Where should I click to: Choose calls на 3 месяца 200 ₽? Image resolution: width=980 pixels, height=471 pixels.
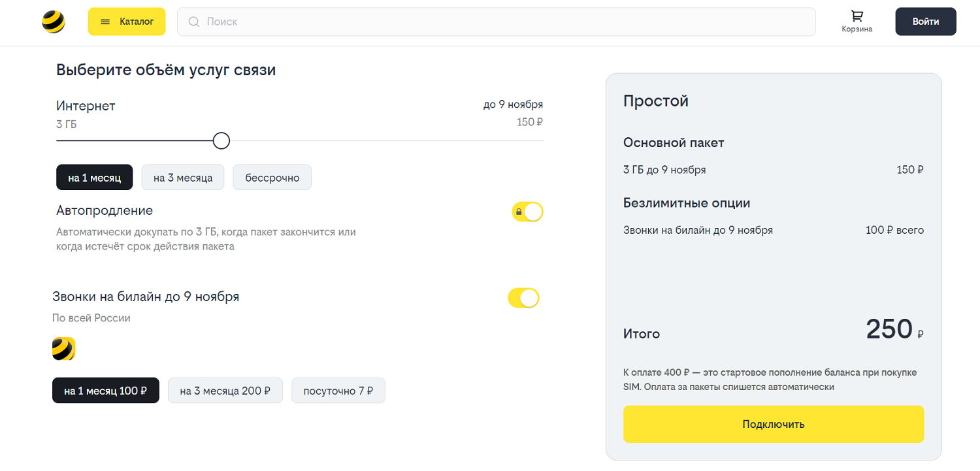click(x=225, y=391)
